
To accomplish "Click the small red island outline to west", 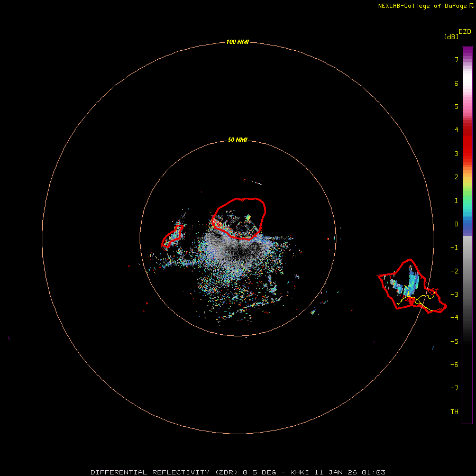I will coord(172,237).
